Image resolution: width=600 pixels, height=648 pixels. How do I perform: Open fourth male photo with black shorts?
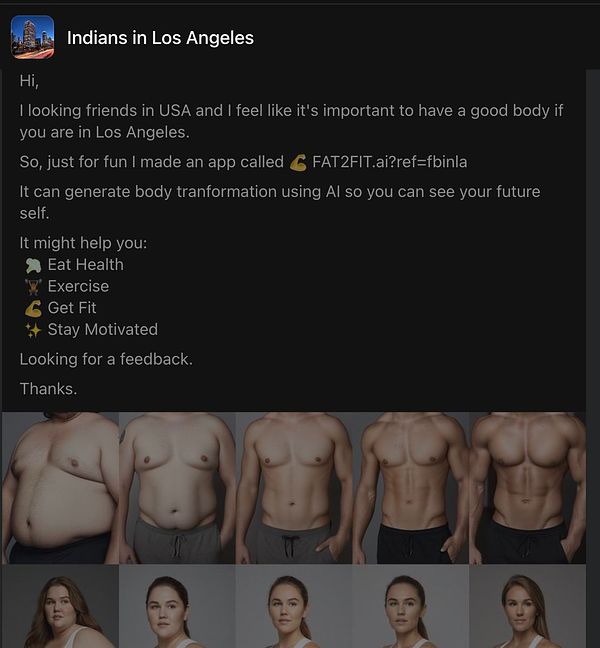coord(411,488)
